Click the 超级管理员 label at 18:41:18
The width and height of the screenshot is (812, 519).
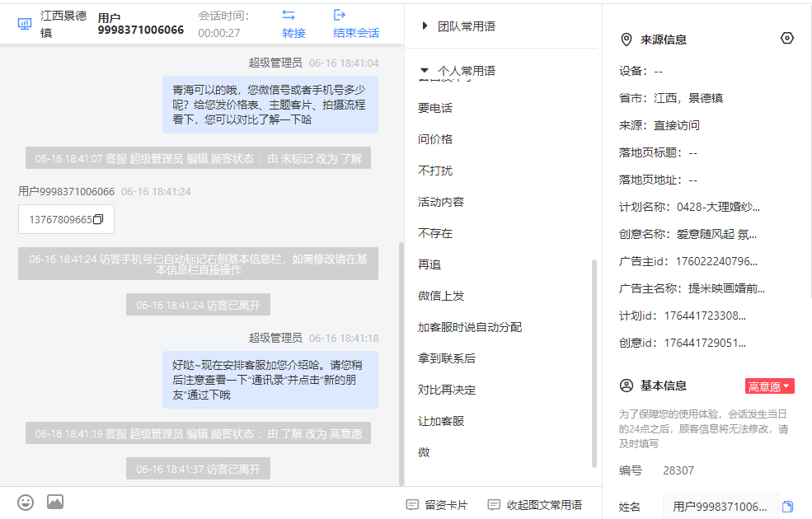point(275,339)
